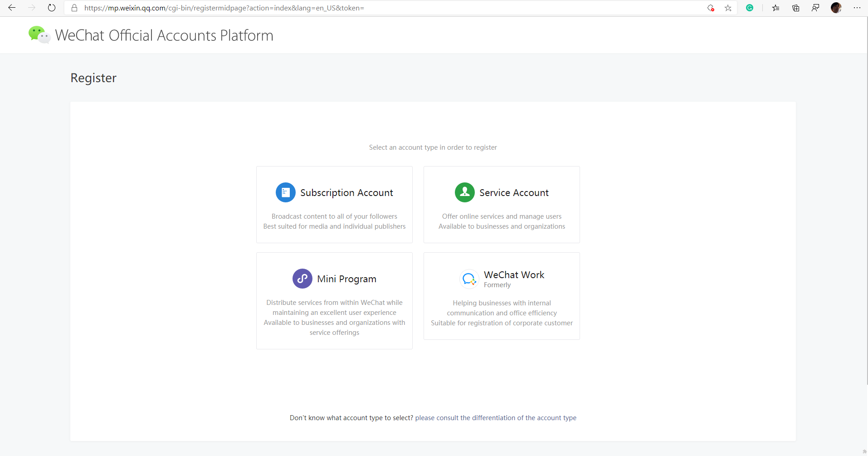868x456 pixels.
Task: Add this page to favorites with the star
Action: click(728, 8)
